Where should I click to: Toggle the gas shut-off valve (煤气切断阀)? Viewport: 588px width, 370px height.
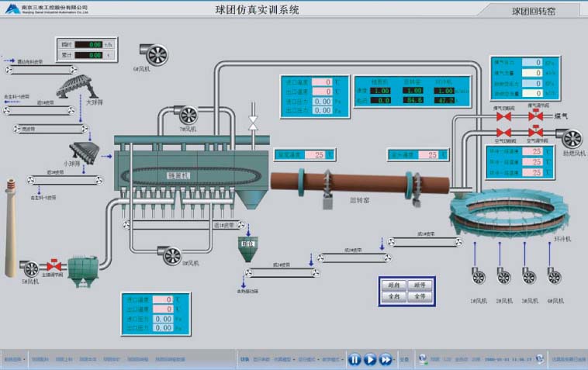[x=505, y=116]
